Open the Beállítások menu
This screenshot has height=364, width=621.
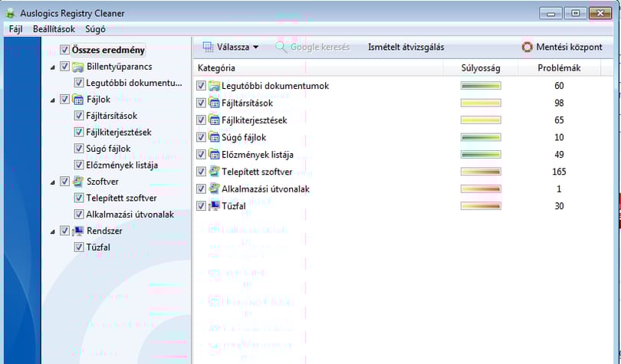point(54,29)
